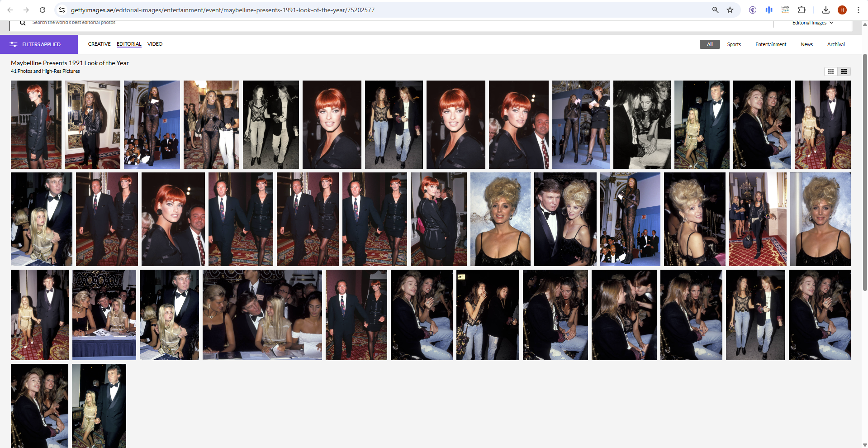Switch to uniform grid view layout

pos(831,71)
